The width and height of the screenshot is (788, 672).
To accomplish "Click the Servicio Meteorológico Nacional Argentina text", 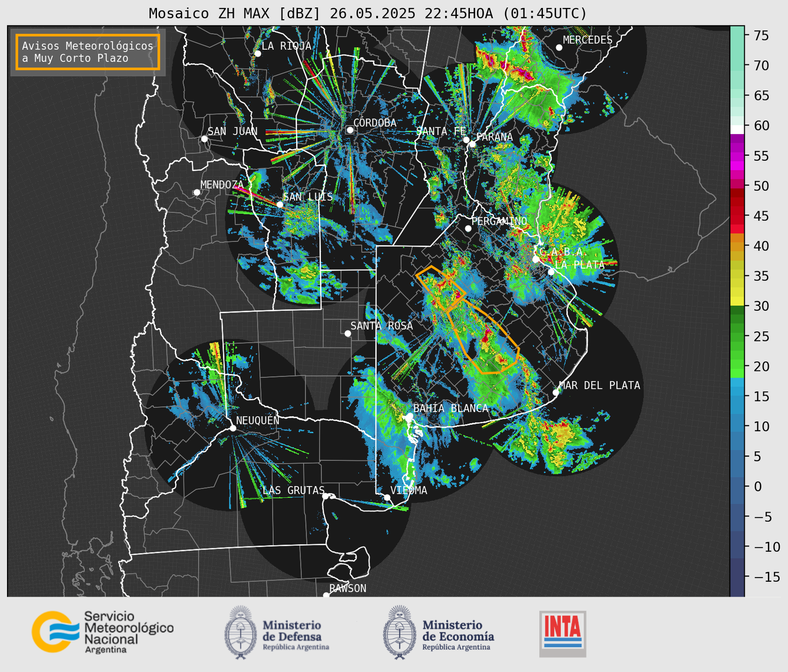I will coord(129,632).
